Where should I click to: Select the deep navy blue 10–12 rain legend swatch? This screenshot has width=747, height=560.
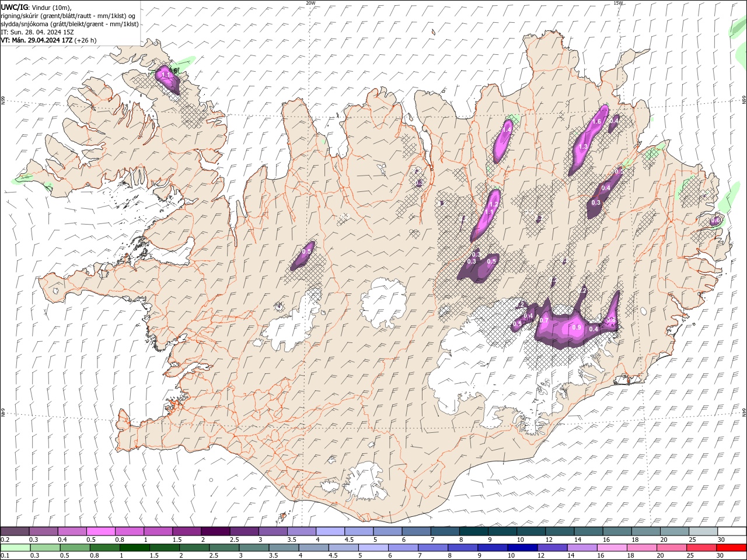522,548
